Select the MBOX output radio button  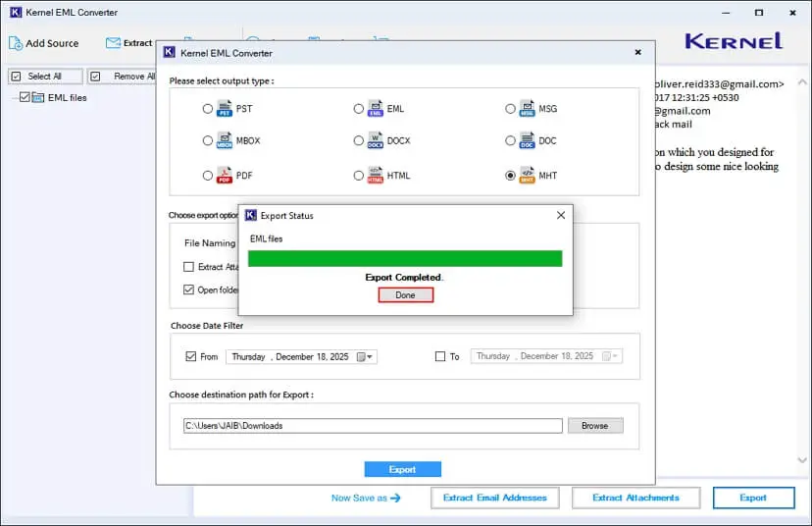[x=208, y=140]
